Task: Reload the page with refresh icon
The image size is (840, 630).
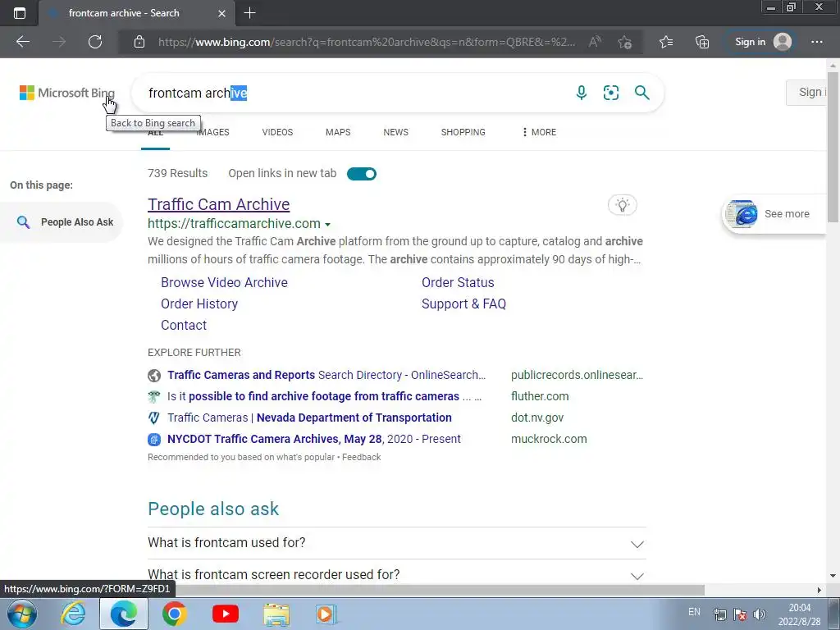Action: (x=95, y=42)
